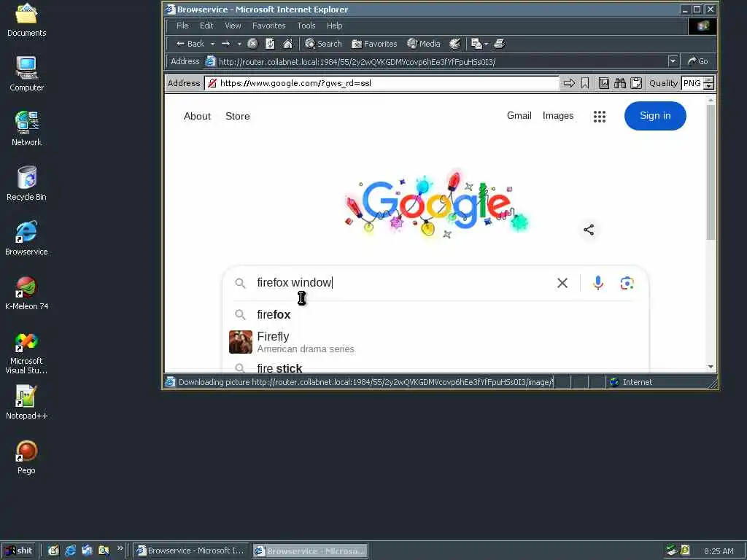Click the Refresh page icon
The image size is (747, 560).
point(270,44)
